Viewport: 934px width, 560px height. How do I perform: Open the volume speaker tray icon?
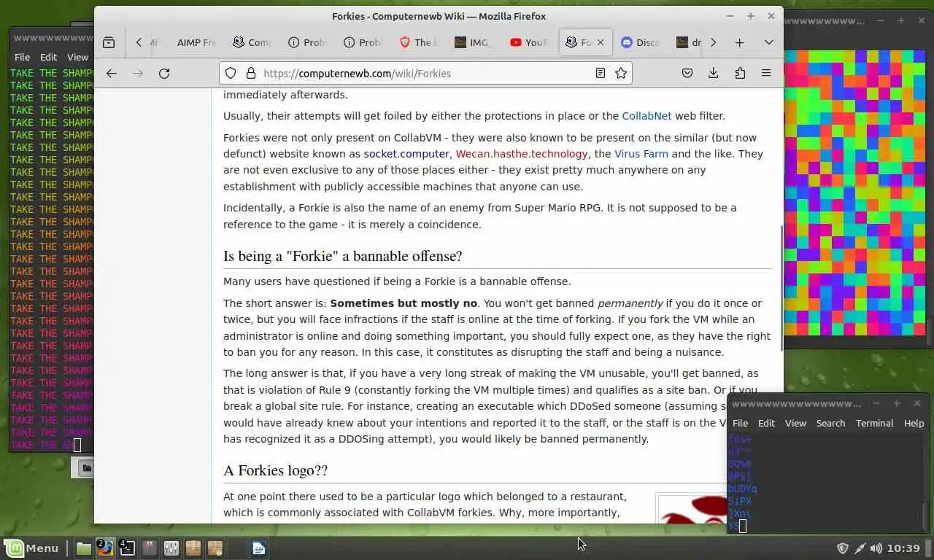[x=876, y=548]
